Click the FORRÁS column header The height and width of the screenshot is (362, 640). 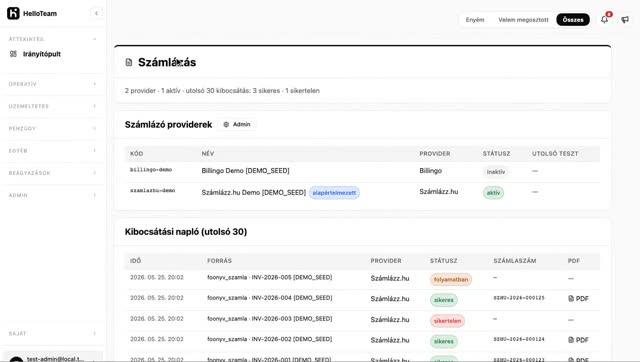pos(219,261)
